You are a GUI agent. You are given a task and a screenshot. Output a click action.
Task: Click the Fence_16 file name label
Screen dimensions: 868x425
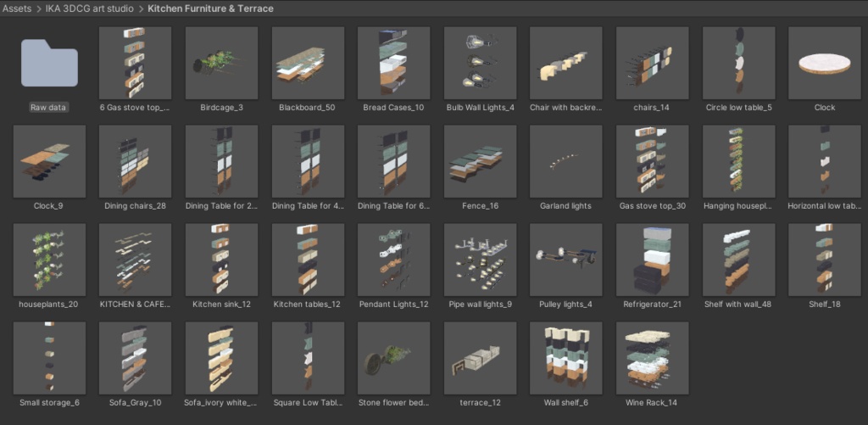[480, 205]
